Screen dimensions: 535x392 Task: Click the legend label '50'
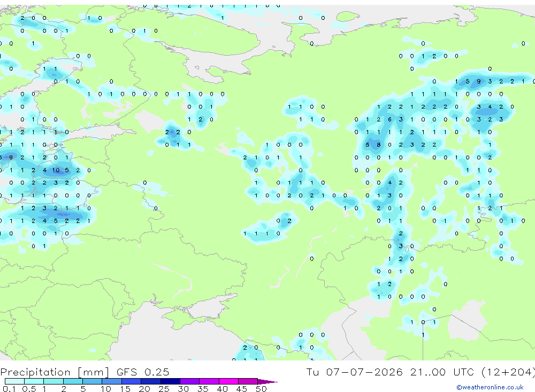click(x=261, y=389)
